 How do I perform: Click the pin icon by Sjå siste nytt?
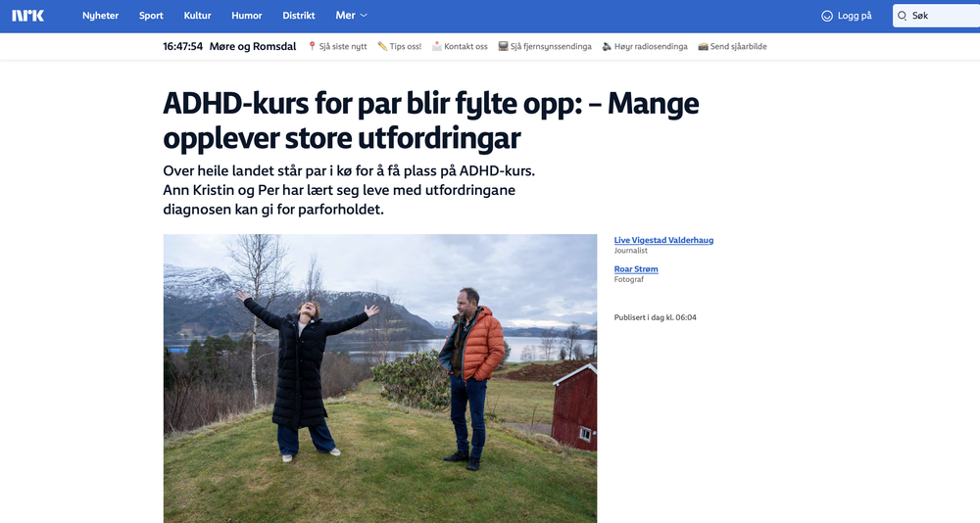point(312,46)
